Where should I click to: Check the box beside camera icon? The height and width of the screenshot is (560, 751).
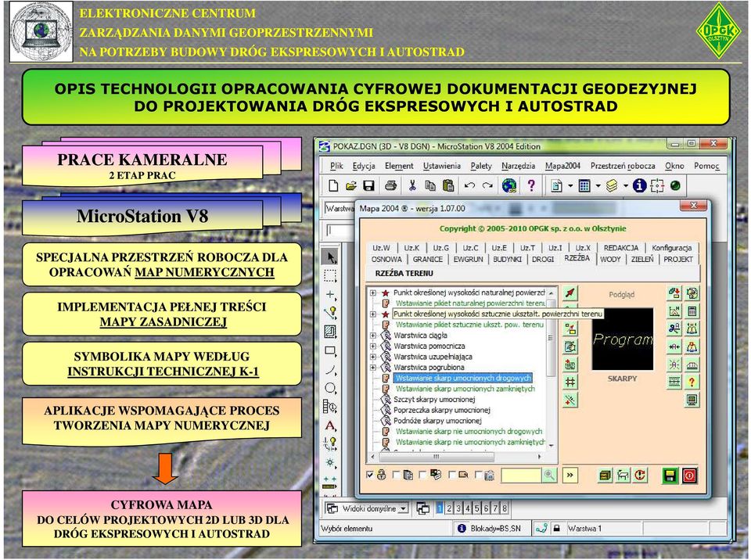point(479,475)
